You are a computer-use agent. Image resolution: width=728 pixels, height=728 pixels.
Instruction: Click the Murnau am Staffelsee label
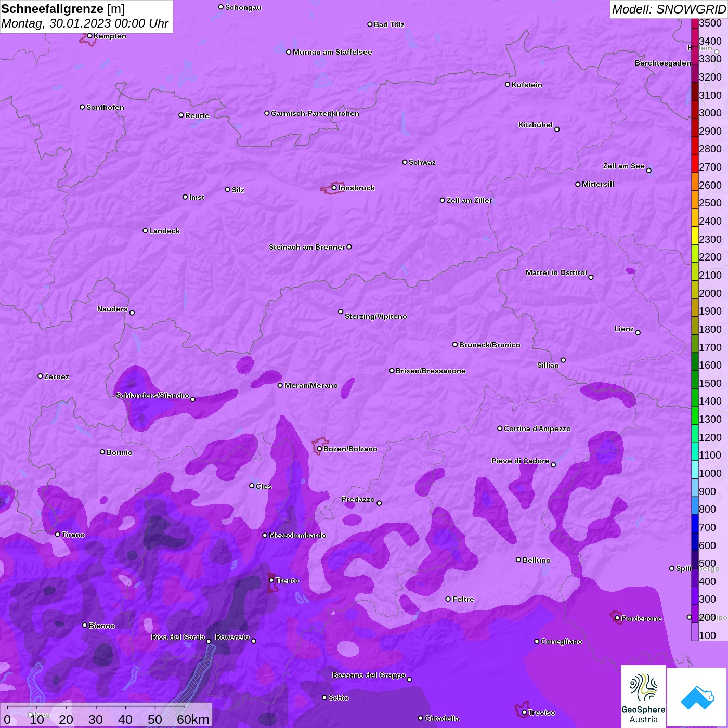coord(332,52)
